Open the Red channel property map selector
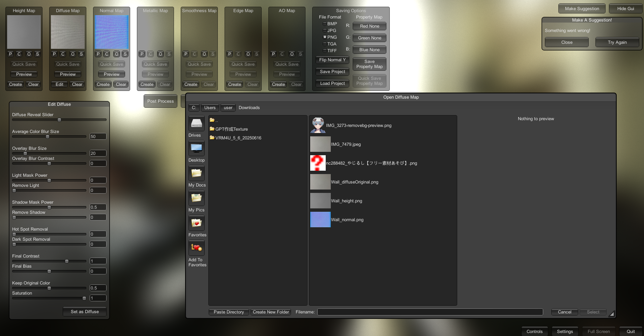The image size is (644, 336). (x=369, y=26)
